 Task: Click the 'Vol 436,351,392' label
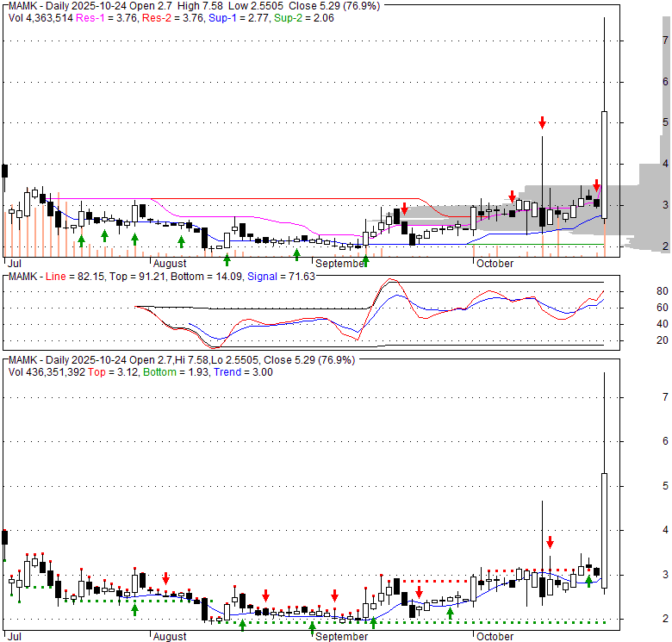(x=47, y=372)
